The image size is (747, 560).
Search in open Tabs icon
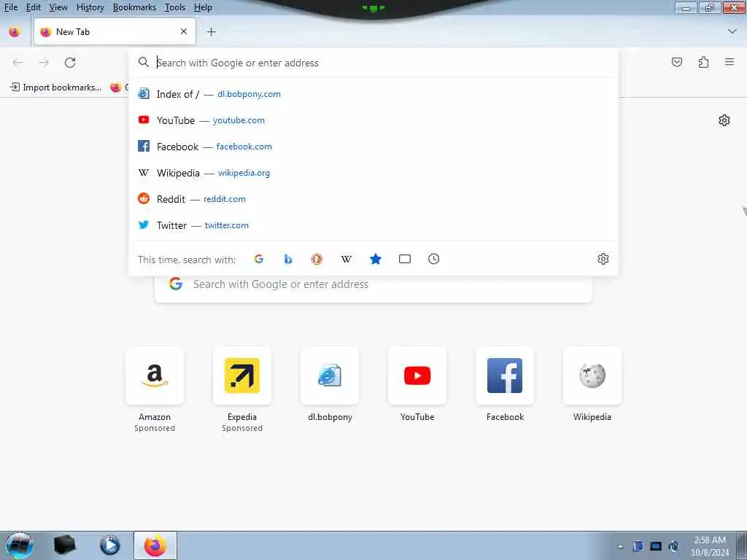pyautogui.click(x=404, y=259)
